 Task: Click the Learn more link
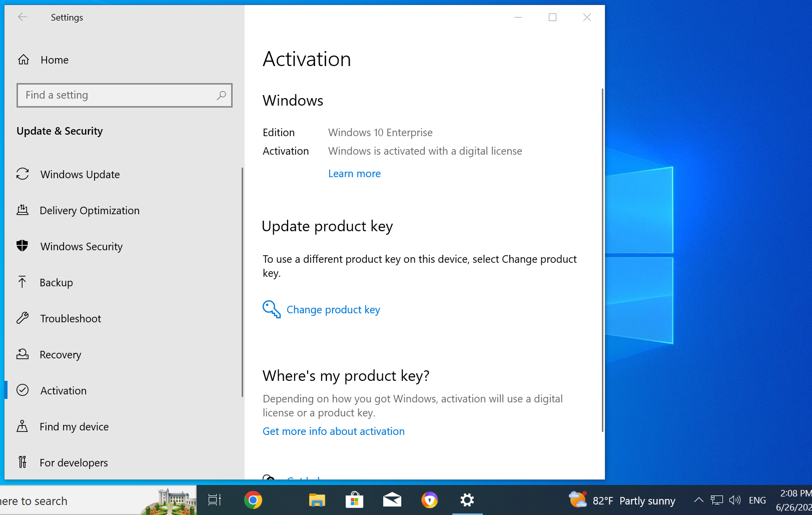coord(354,174)
